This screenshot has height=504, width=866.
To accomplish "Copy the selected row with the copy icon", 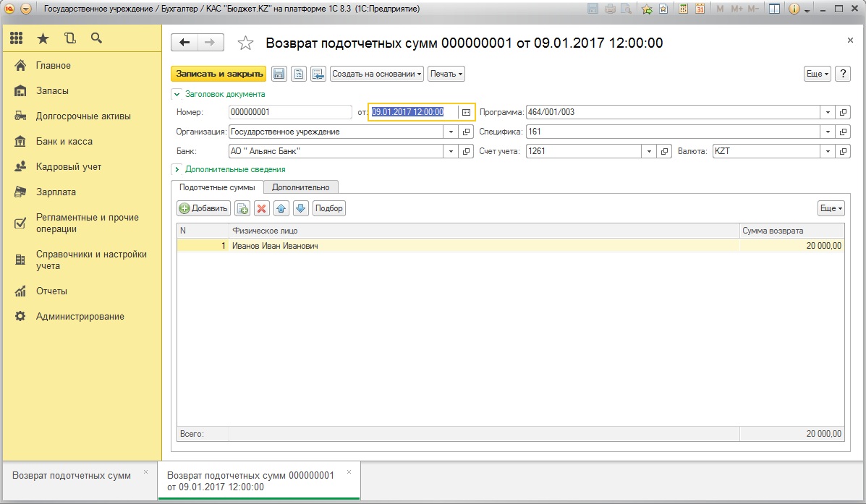I will tap(242, 208).
